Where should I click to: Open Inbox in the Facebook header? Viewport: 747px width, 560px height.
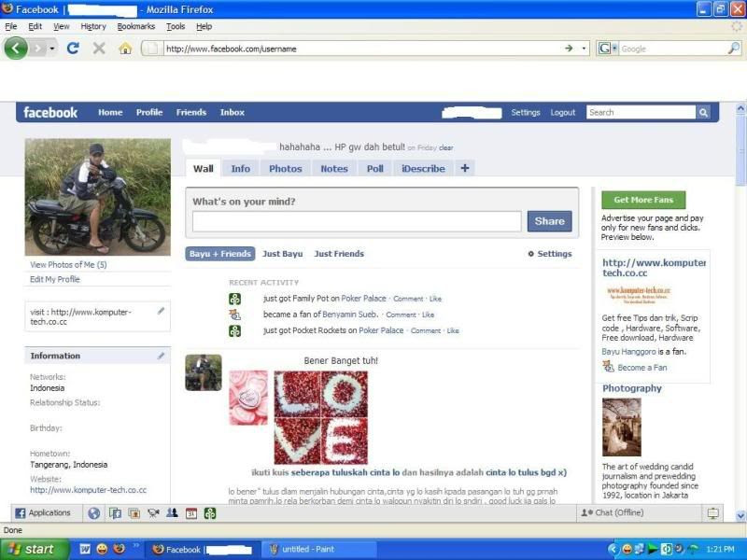(x=232, y=112)
